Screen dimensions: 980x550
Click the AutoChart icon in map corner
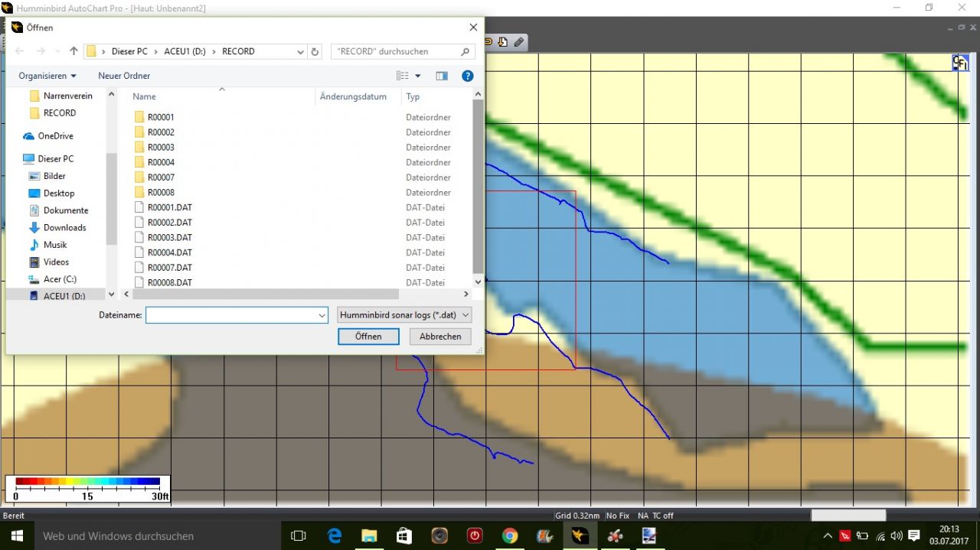(960, 63)
